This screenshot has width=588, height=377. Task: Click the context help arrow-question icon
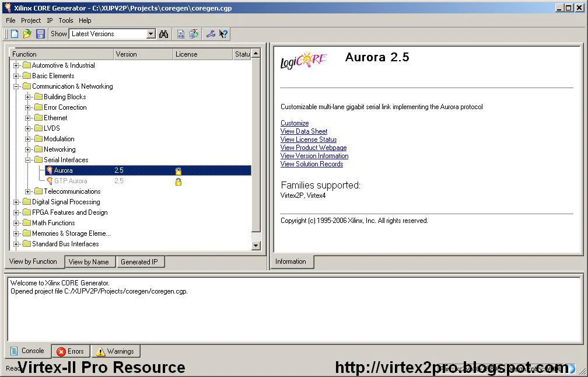[223, 34]
